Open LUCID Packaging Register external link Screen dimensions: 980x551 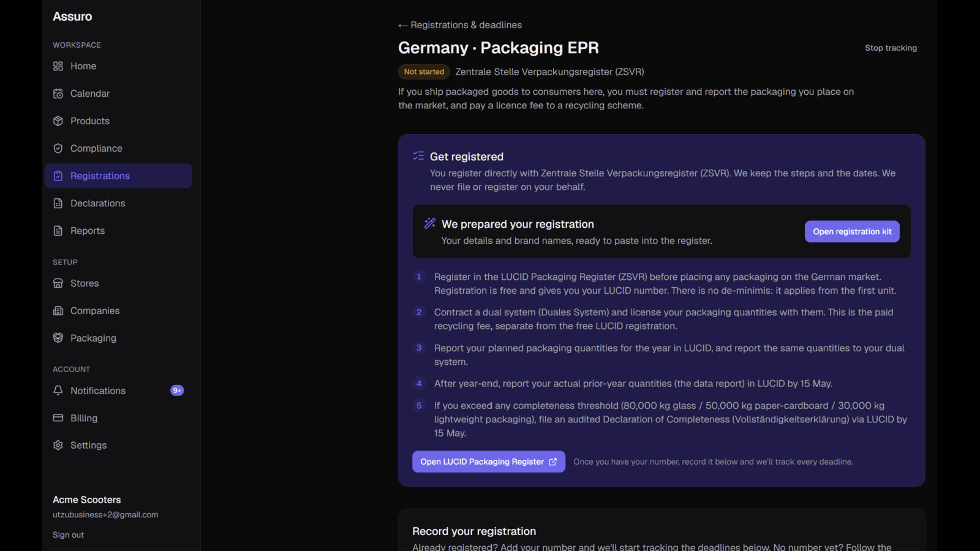coord(489,462)
